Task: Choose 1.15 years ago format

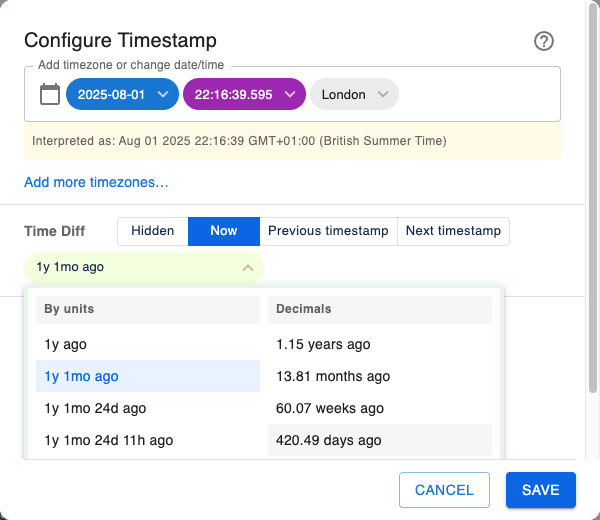Action: point(380,344)
